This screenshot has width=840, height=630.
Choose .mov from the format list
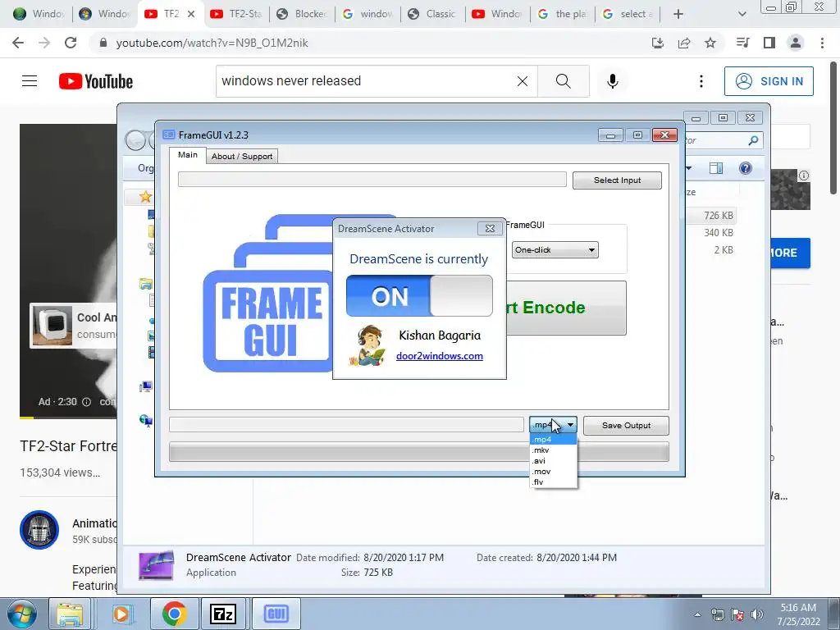[x=554, y=472]
